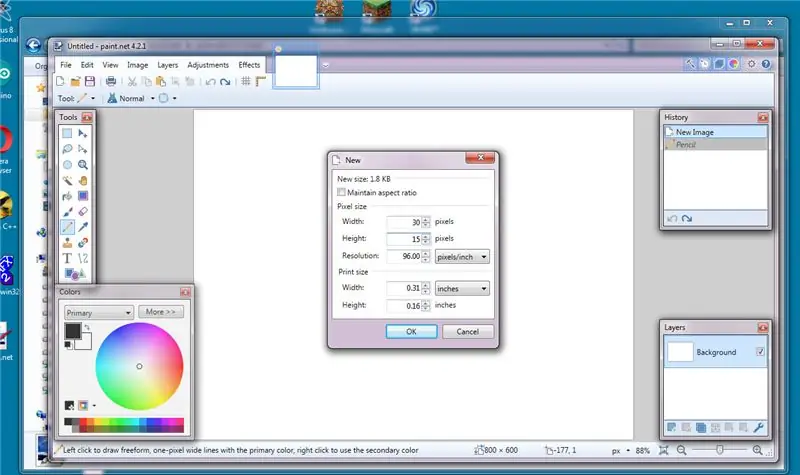
Task: Open the File menu
Action: [66, 65]
